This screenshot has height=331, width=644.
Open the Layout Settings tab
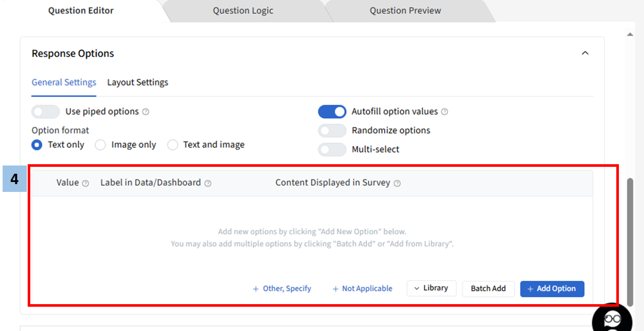click(138, 82)
